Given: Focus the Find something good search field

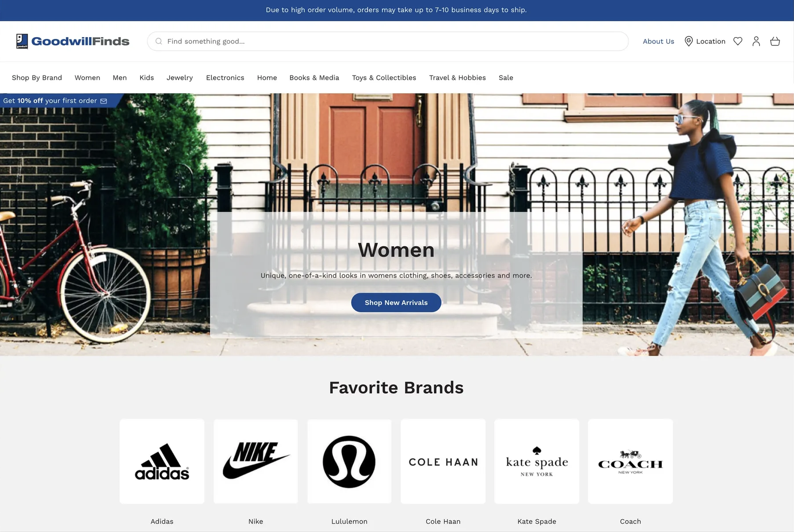Looking at the screenshot, I should click(x=388, y=41).
